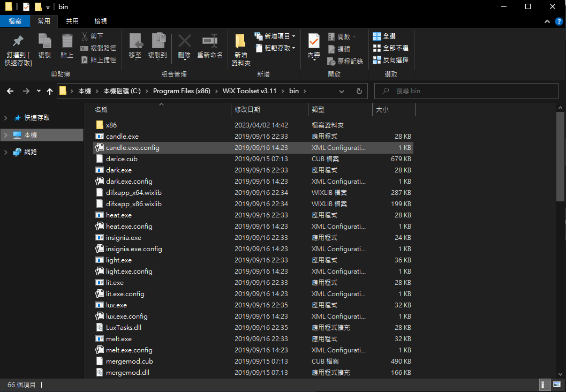Click Paste shortcut (貼上捷徑)
The width and height of the screenshot is (566, 392).
click(x=98, y=60)
